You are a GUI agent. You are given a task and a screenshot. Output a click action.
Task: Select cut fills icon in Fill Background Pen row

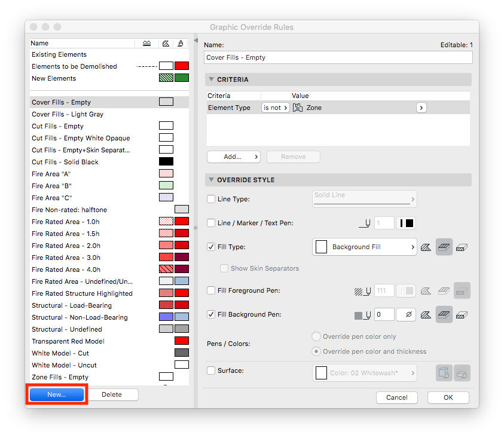tap(462, 314)
